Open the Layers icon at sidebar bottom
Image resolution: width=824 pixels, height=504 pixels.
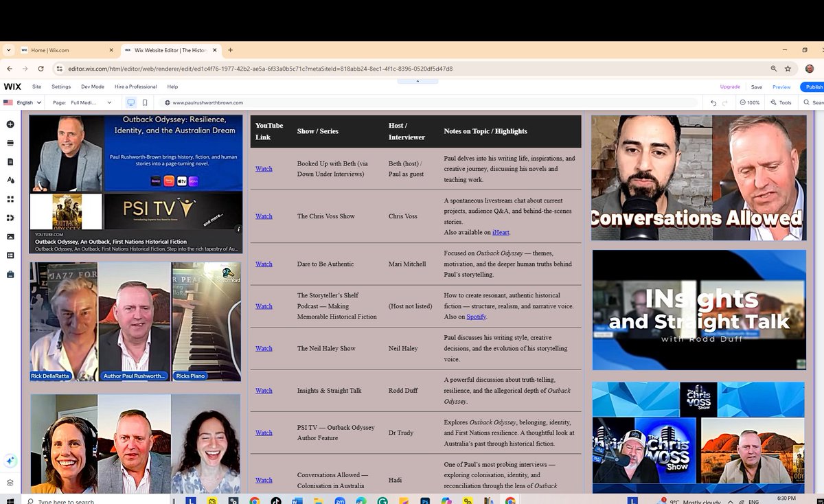pyautogui.click(x=10, y=483)
